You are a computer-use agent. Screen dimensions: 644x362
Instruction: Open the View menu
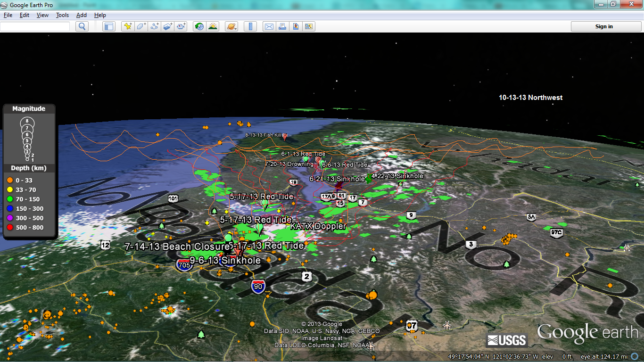click(42, 15)
